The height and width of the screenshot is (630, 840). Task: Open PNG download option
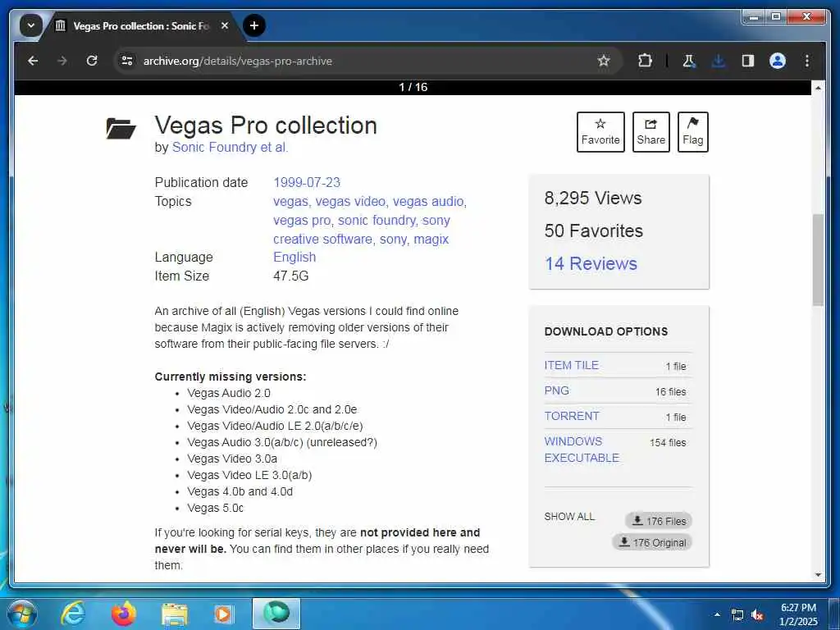click(557, 390)
